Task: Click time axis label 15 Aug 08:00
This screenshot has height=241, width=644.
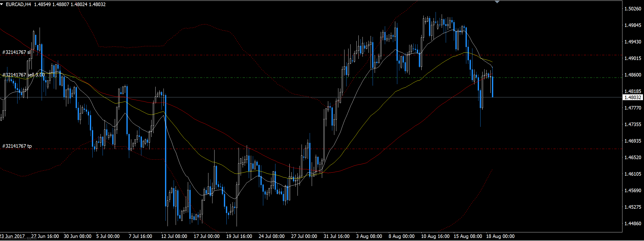Action: 468,236
